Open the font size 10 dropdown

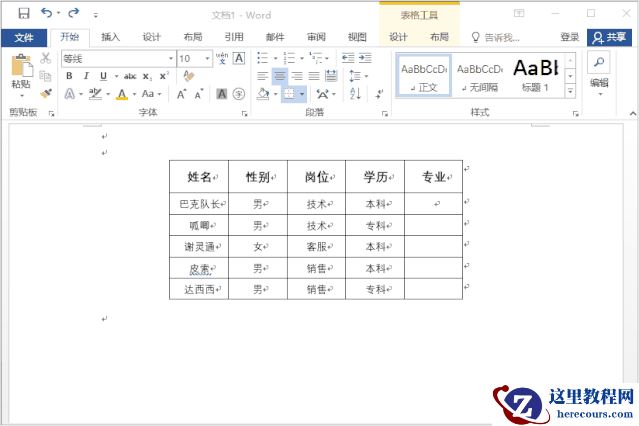(x=207, y=59)
